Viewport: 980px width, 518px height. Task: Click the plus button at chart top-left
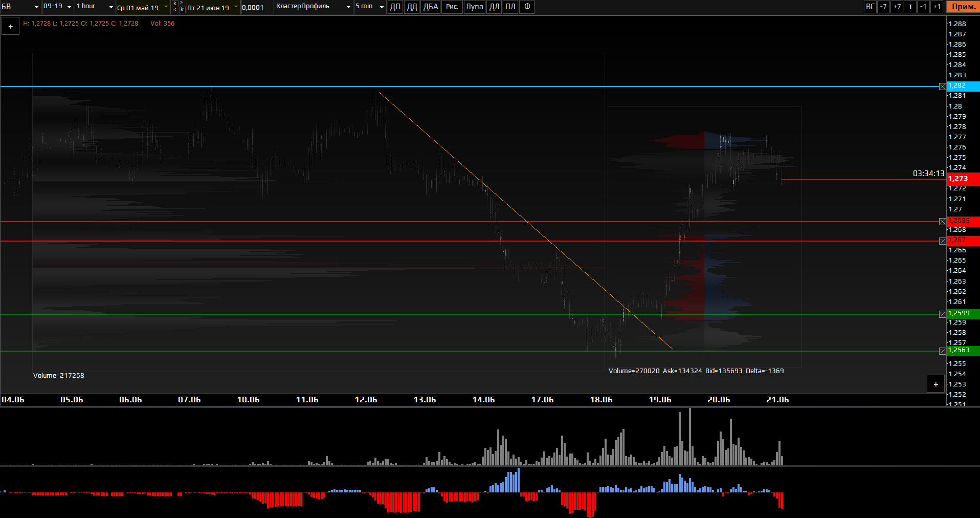click(x=10, y=27)
